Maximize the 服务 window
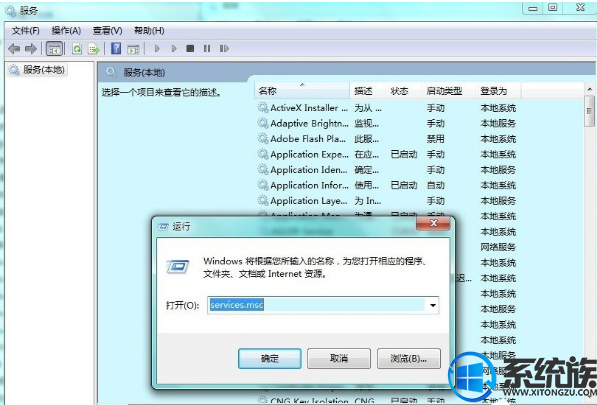The width and height of the screenshot is (597, 405). pyautogui.click(x=552, y=7)
